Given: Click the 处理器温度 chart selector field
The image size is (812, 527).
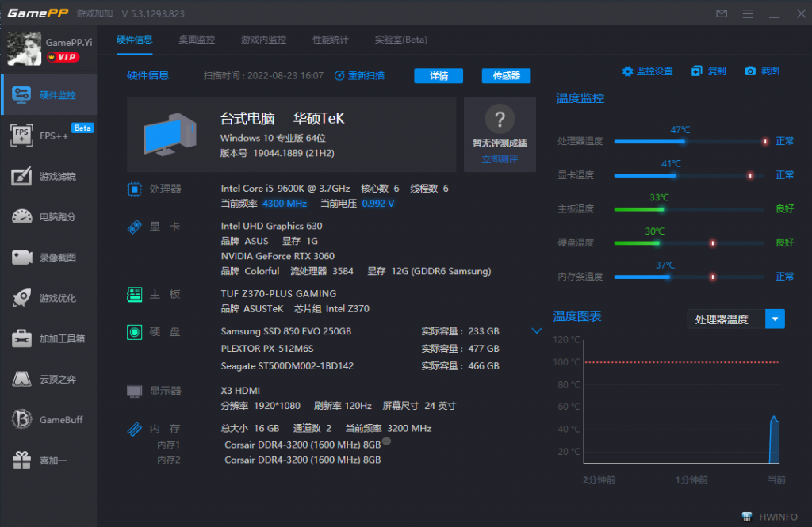Looking at the screenshot, I should point(736,319).
